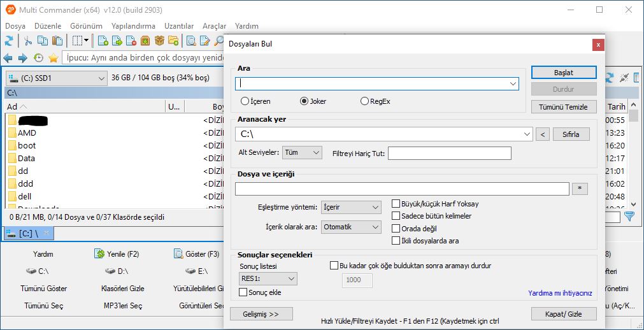Open the Görünüm menu
The height and width of the screenshot is (330, 644).
coord(86,26)
